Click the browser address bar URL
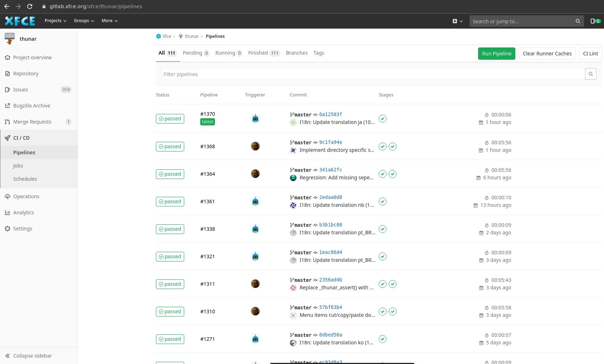The height and width of the screenshot is (364, 604). [96, 6]
